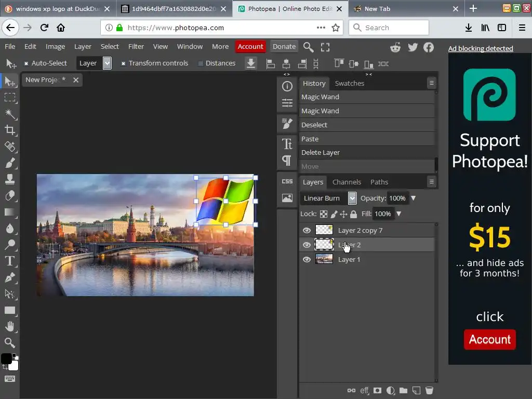Toggle lock all padlock icon
Image resolution: width=532 pixels, height=399 pixels.
(353, 214)
